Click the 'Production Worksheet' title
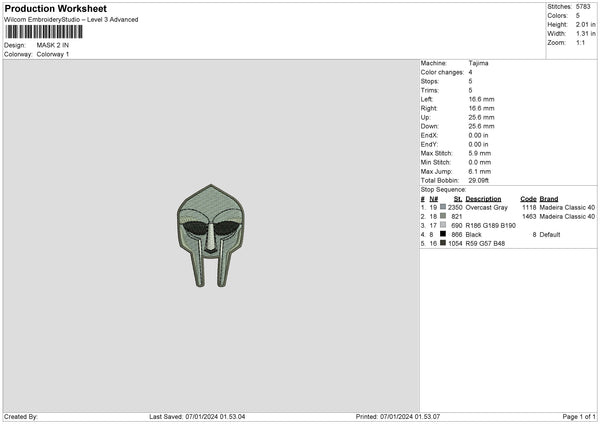 tap(55, 8)
